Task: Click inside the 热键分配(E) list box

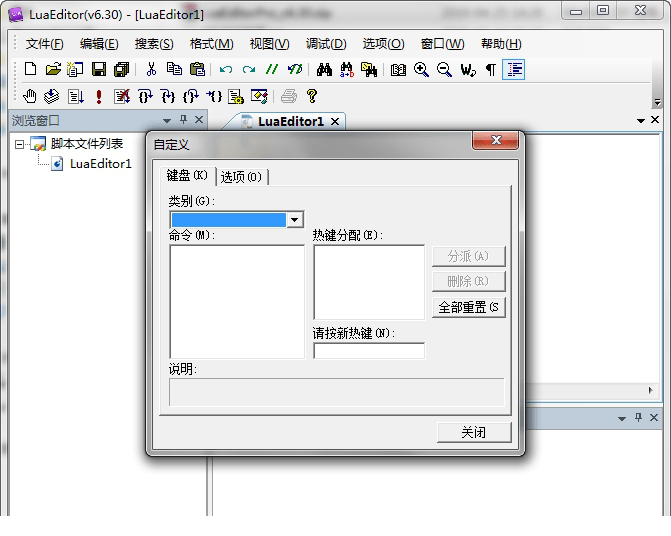Action: [369, 282]
